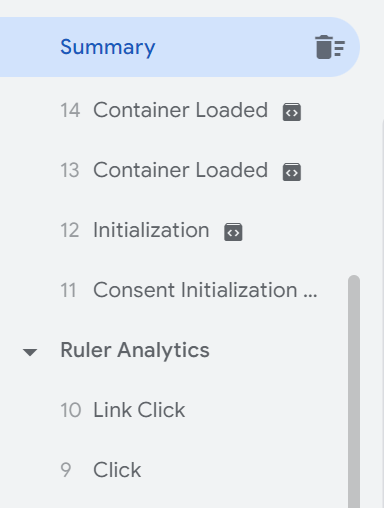Screen dimensions: 384x508
Task: Click event number 13 label
Action: 70,170
